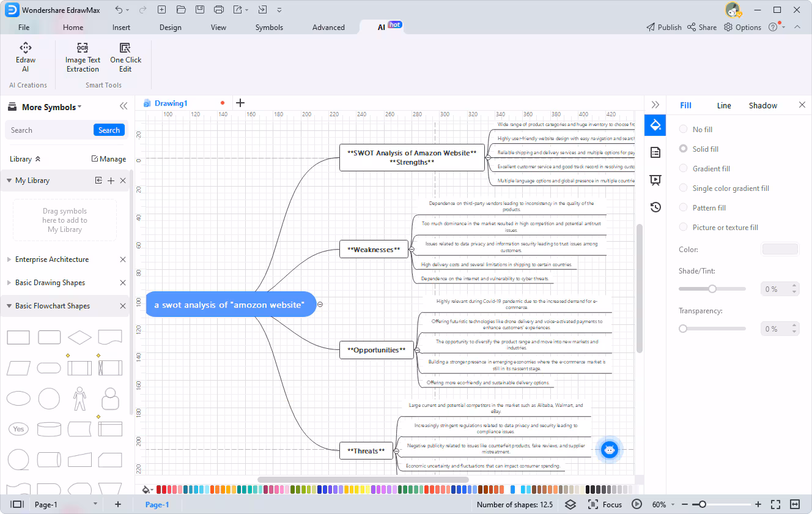This screenshot has width=812, height=514.
Task: Import symbols into My Library
Action: point(98,181)
